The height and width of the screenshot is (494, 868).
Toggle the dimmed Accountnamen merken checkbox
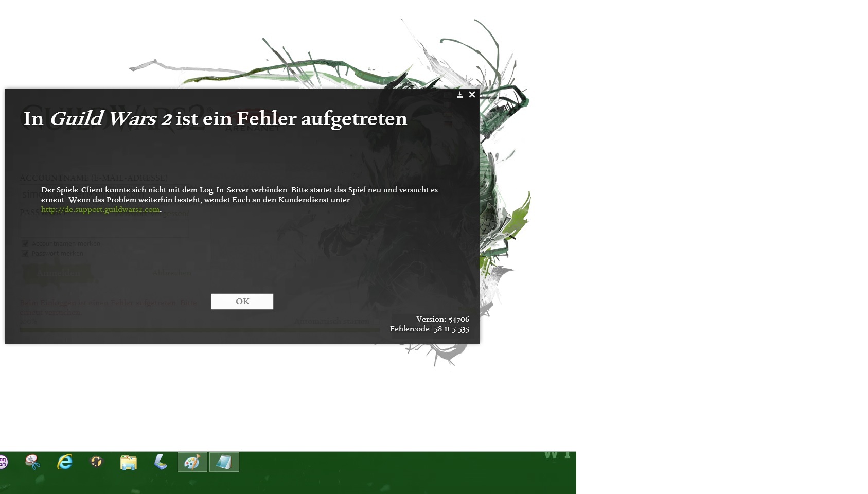click(25, 243)
